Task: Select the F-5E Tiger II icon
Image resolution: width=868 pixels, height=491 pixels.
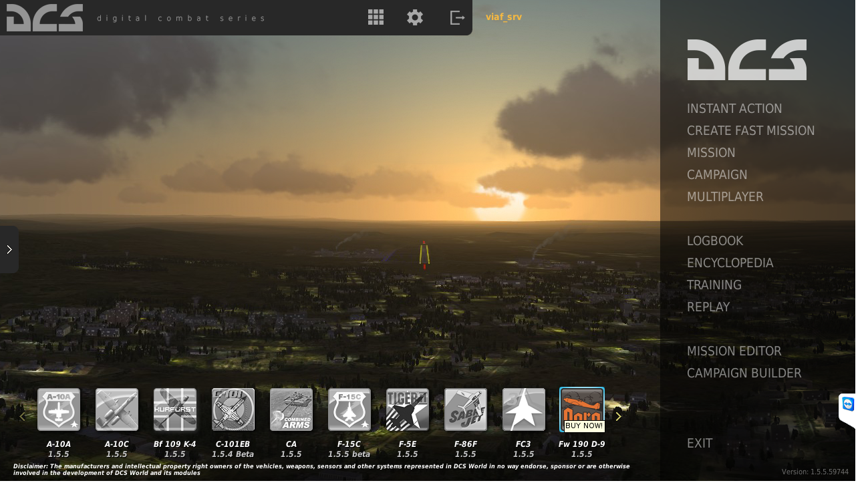Action: pyautogui.click(x=408, y=410)
